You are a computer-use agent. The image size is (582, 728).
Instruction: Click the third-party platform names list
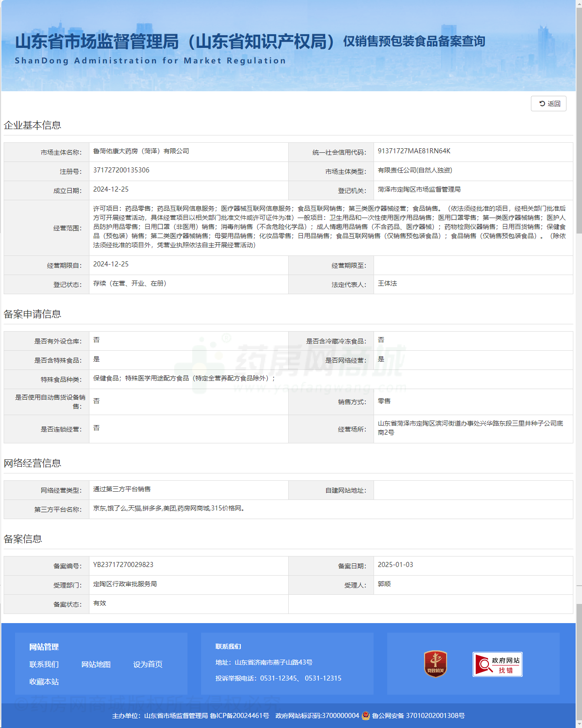tap(169, 508)
